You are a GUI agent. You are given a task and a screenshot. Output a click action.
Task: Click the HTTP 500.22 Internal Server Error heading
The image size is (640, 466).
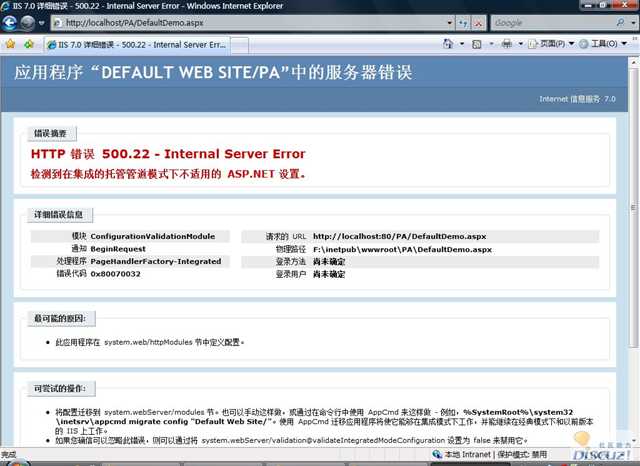pos(168,154)
